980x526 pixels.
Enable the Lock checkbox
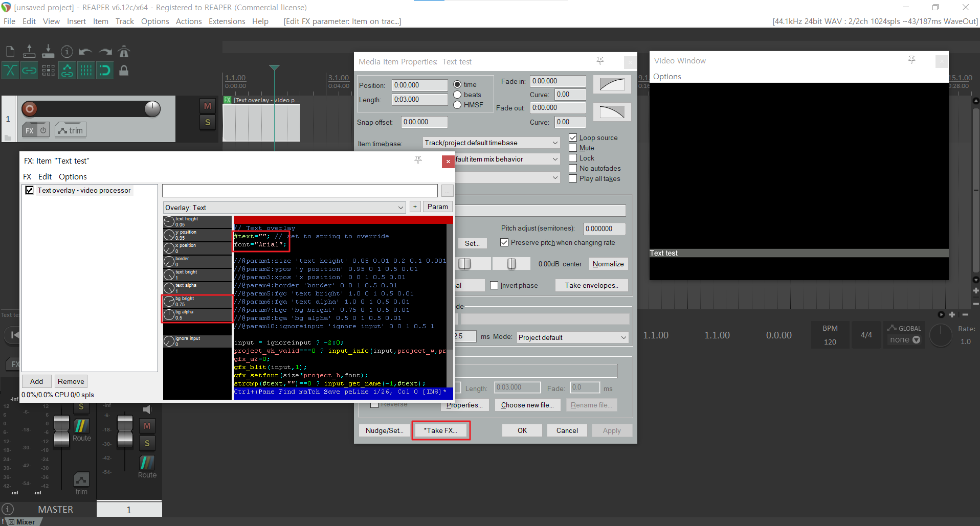coord(573,158)
